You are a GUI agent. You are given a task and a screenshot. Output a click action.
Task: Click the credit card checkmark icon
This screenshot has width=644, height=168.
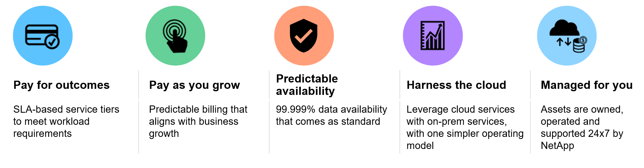pyautogui.click(x=42, y=36)
